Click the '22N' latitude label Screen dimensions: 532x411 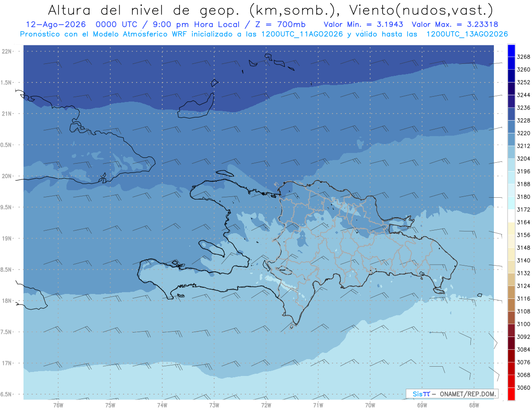coord(7,51)
